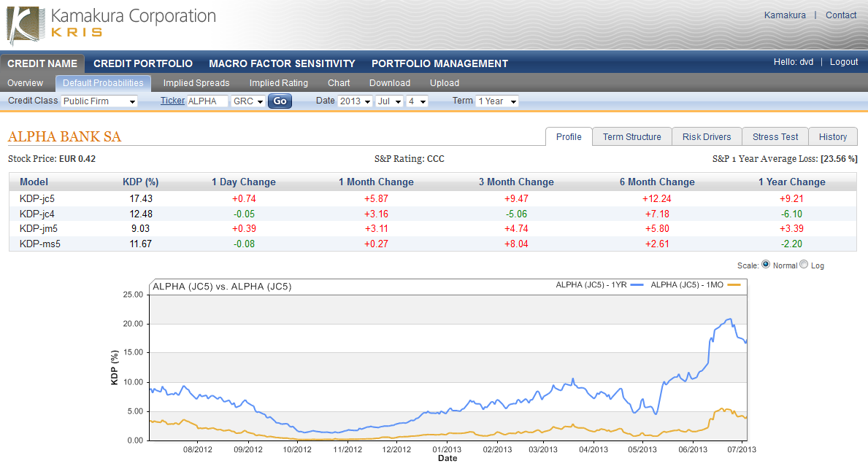This screenshot has width=868, height=466.
Task: Go to the Overview subtab
Action: [25, 83]
